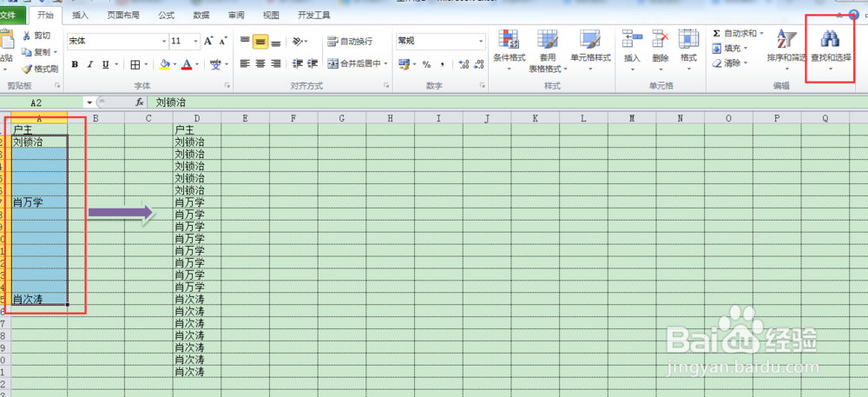Viewport: 868px width, 397px height.
Task: Align text to the right
Action: tap(276, 63)
